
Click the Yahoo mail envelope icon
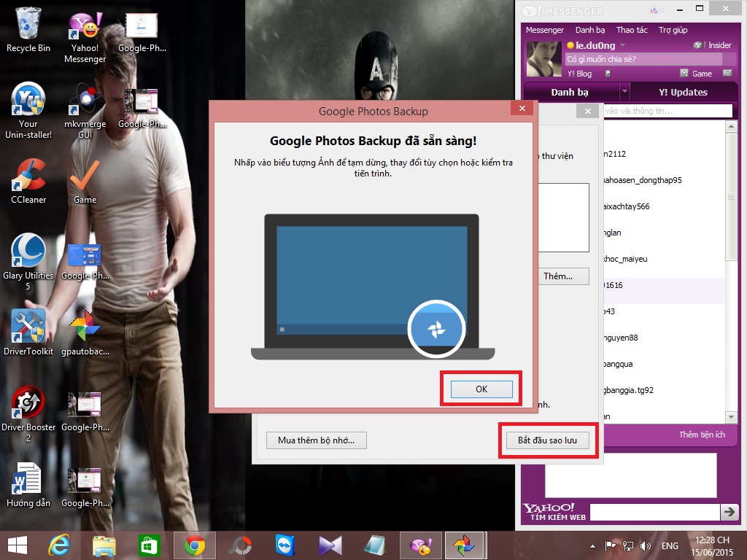click(x=727, y=74)
